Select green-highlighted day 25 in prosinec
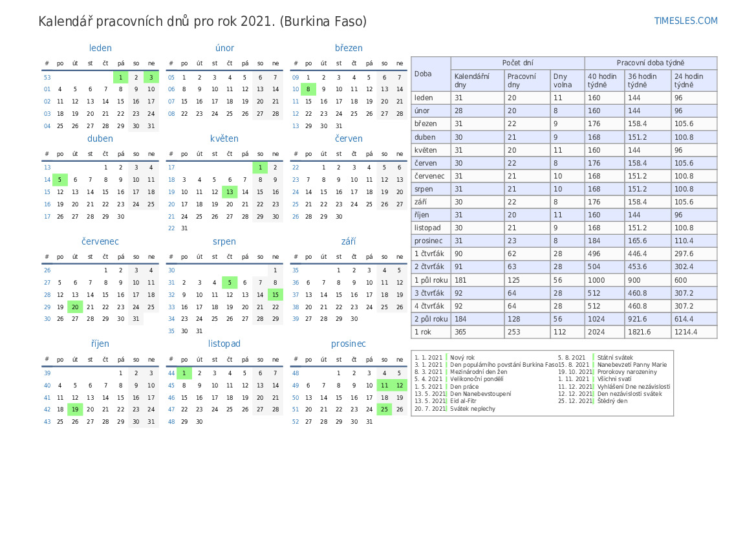Image resolution: width=756 pixels, height=535 pixels. point(384,409)
